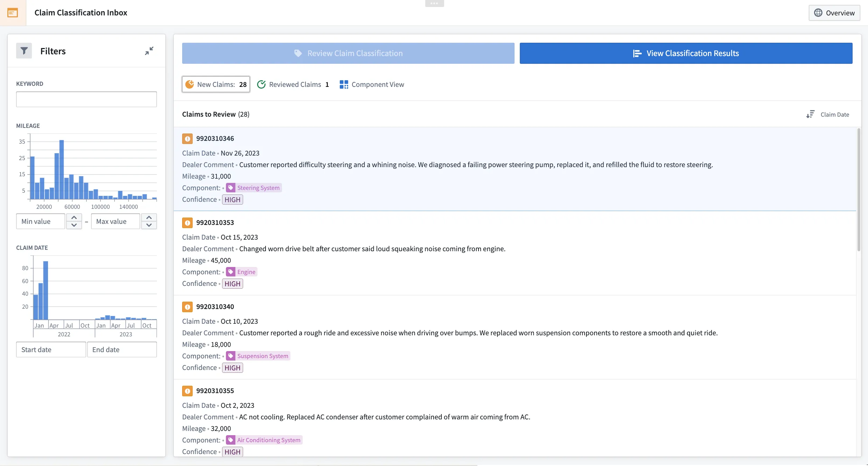Image resolution: width=868 pixels, height=466 pixels.
Task: Select the New Claims tab
Action: pos(216,84)
